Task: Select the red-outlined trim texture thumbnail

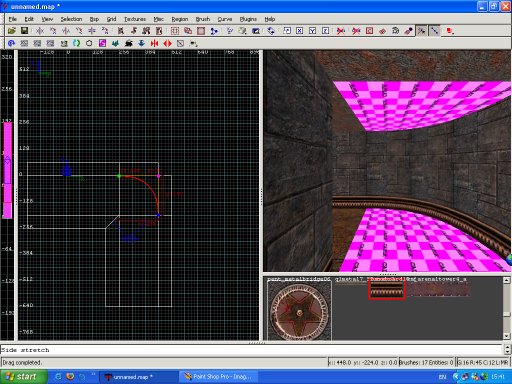Action: [x=387, y=290]
